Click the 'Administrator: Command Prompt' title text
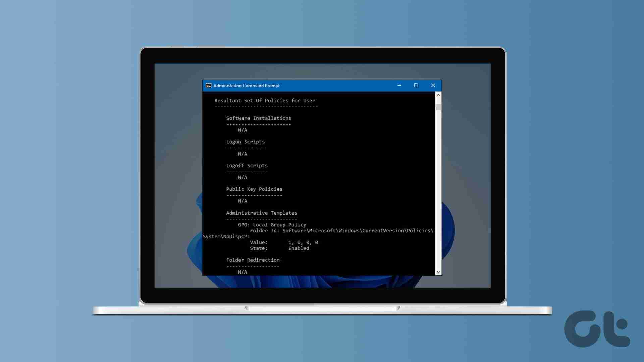This screenshot has width=644, height=362. click(x=247, y=86)
